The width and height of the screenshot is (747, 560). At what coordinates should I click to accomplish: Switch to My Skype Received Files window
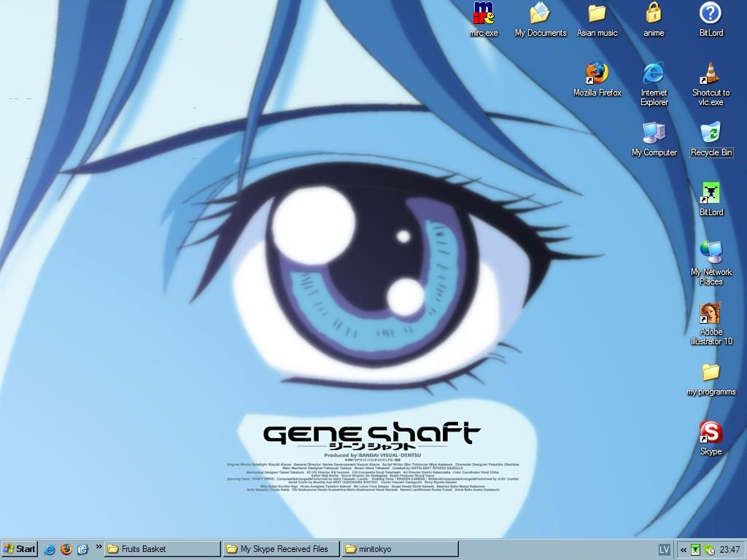point(281,549)
